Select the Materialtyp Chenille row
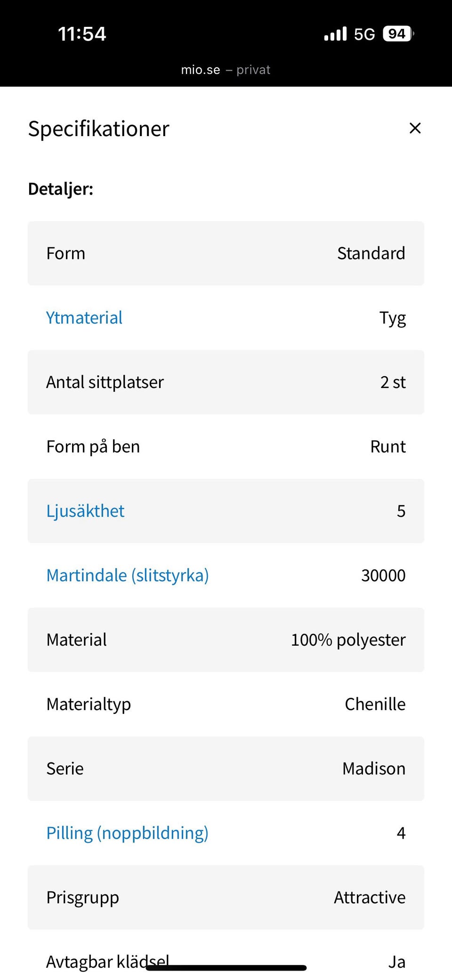 (x=226, y=705)
